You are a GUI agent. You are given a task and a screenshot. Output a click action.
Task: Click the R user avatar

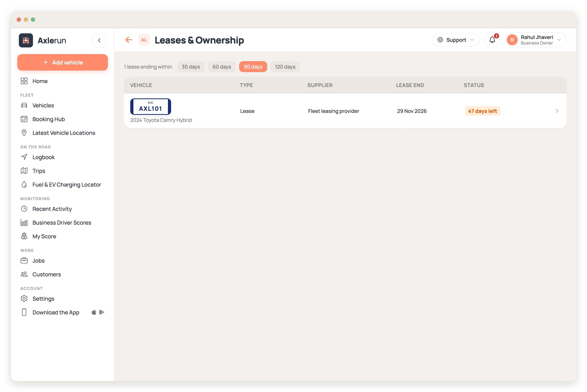pyautogui.click(x=512, y=40)
